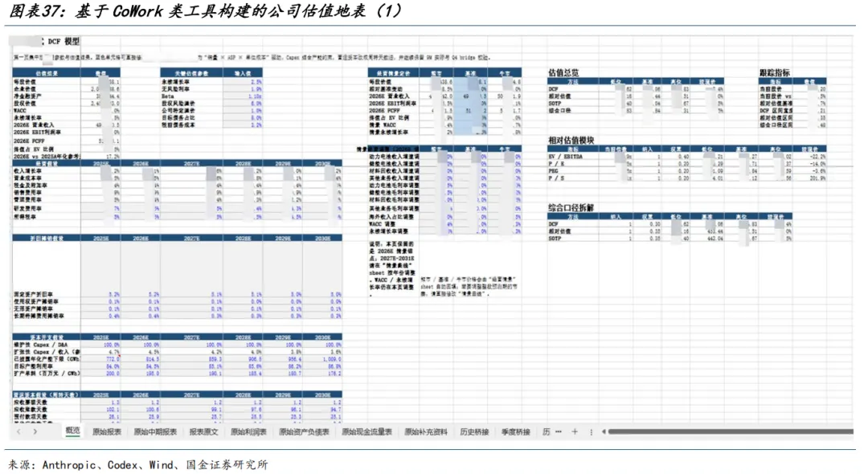The height and width of the screenshot is (474, 868).
Task: Select the 'DCF 模型' title cell
Action: (63, 42)
